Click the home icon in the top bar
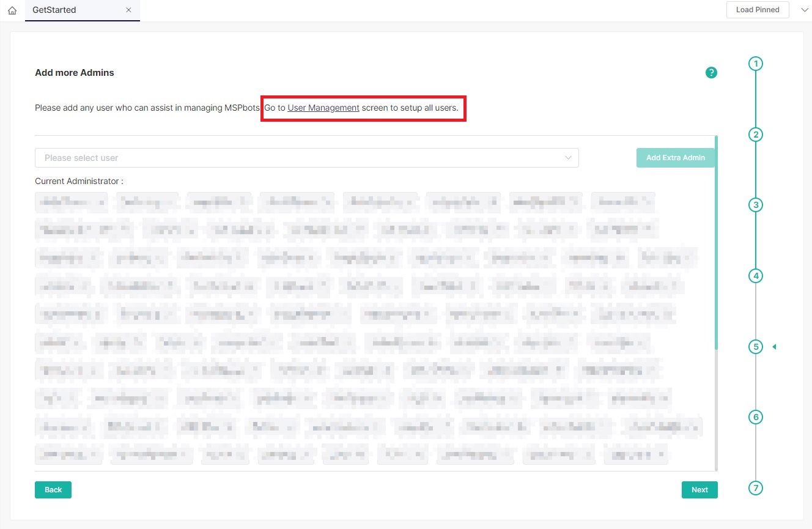The height and width of the screenshot is (529, 812). pyautogui.click(x=12, y=10)
